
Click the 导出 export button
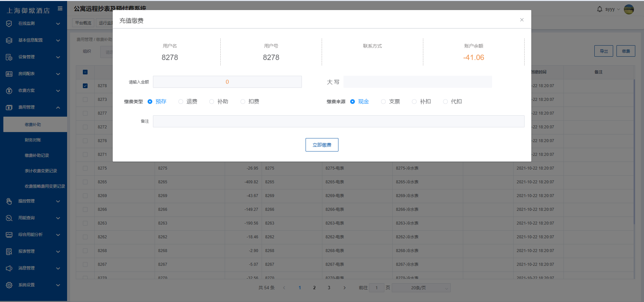603,51
